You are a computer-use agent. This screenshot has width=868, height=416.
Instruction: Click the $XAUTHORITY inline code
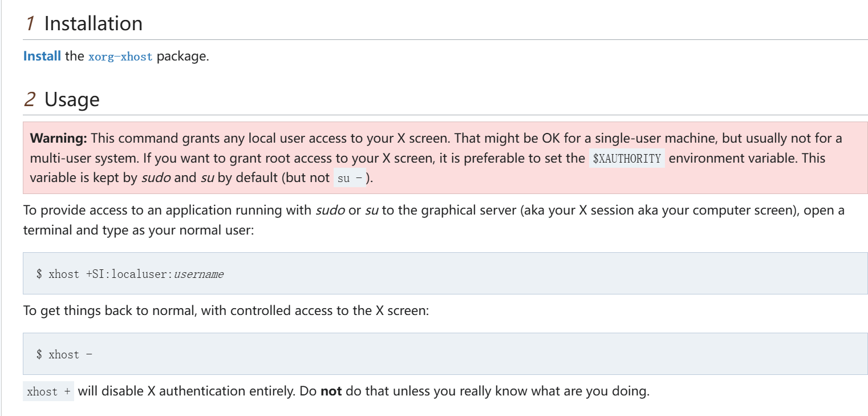point(627,158)
